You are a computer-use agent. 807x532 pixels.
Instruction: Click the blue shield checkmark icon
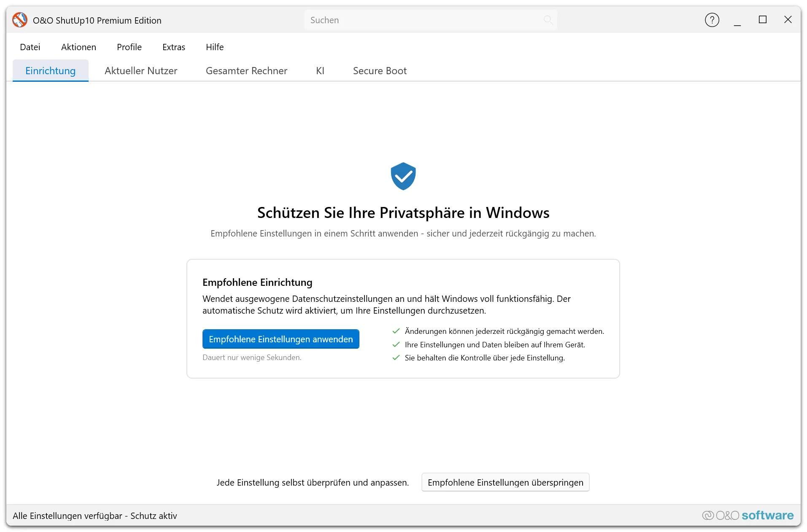coord(403,176)
